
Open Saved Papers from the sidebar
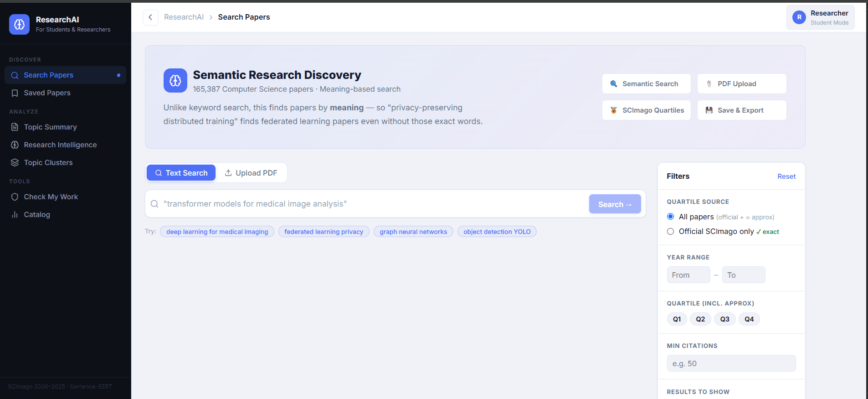pos(65,93)
